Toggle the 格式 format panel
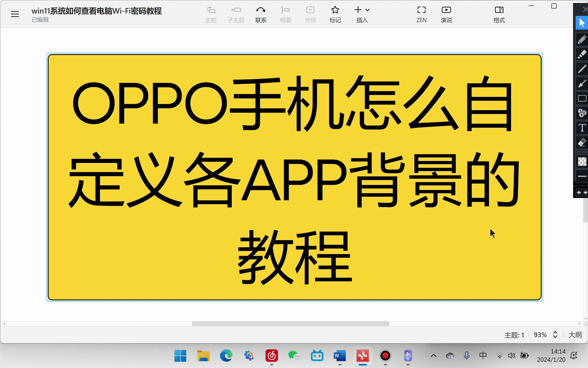The image size is (588, 368). click(x=499, y=15)
